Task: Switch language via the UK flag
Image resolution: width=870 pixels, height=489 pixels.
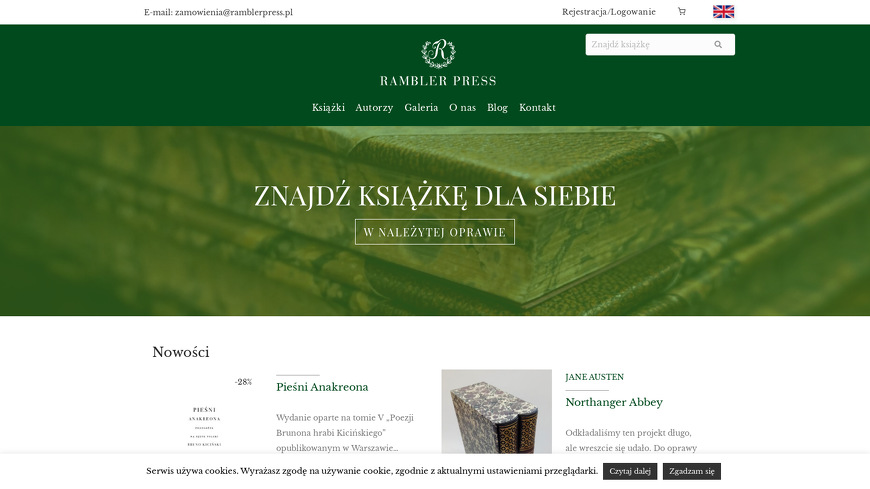Action: click(723, 12)
